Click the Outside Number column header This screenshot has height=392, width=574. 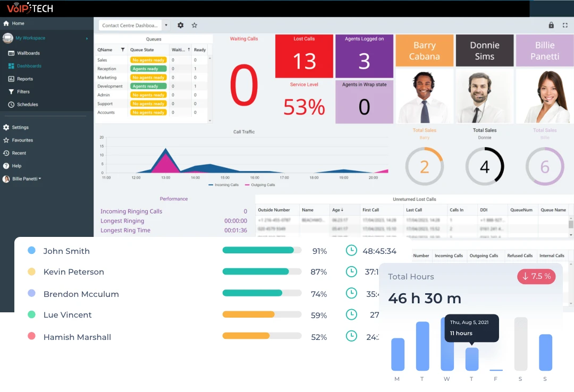[274, 210]
